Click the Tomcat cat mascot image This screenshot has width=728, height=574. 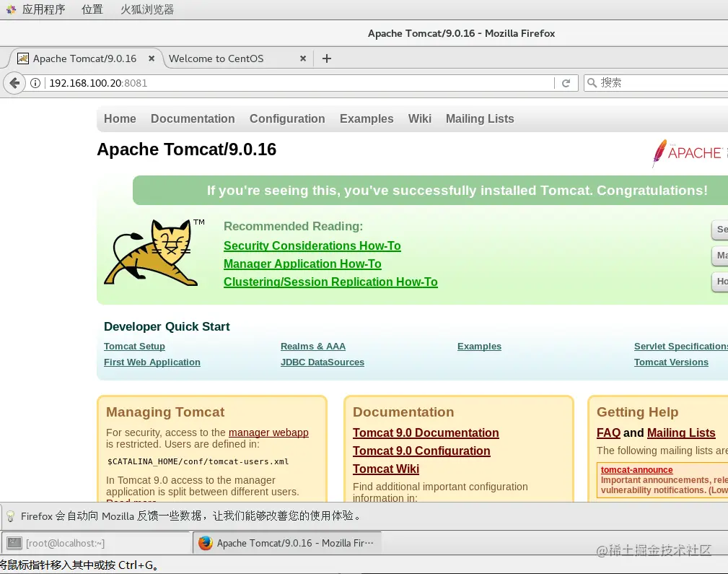151,253
